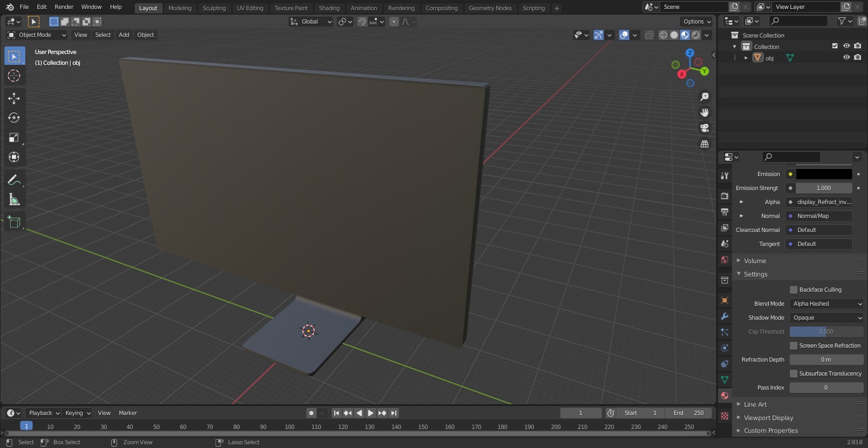Toggle X-ray display button
This screenshot has height=448, width=868.
[649, 35]
